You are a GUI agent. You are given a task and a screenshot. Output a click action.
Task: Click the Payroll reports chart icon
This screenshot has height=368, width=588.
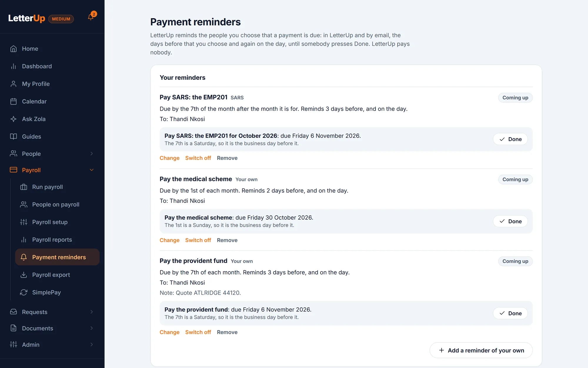(x=24, y=240)
